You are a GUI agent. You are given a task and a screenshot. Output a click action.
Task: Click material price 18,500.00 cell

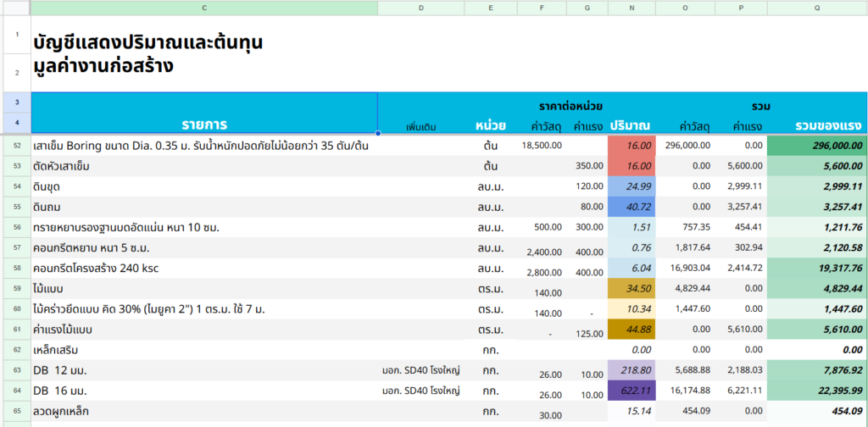[542, 146]
